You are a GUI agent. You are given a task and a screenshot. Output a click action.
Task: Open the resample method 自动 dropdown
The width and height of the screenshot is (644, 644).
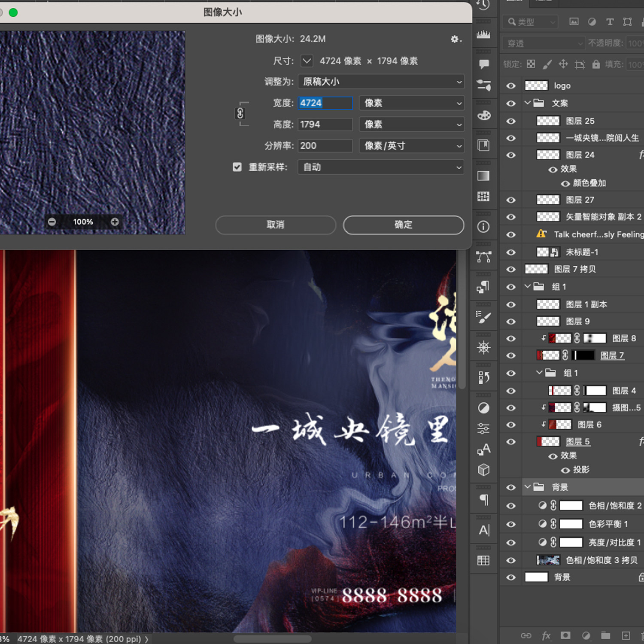[381, 167]
